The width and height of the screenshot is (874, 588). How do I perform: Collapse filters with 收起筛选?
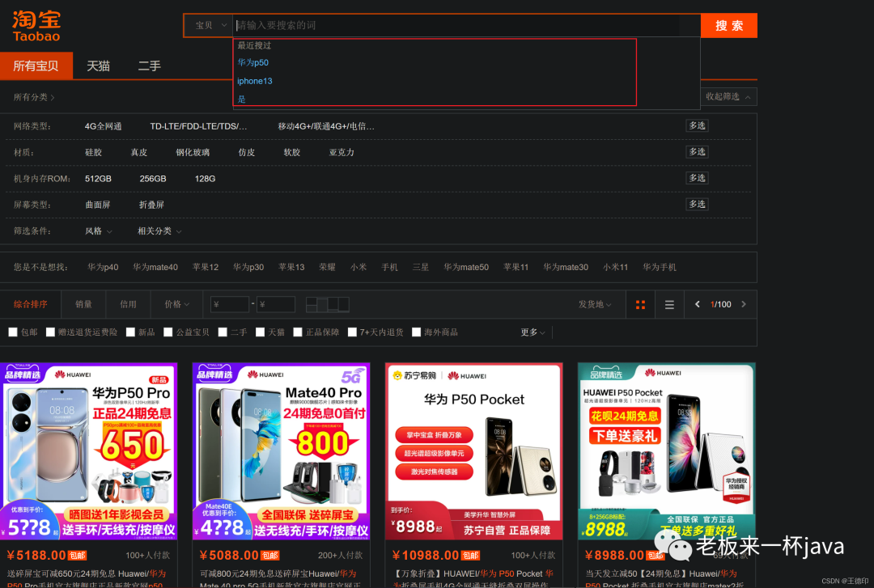(728, 97)
